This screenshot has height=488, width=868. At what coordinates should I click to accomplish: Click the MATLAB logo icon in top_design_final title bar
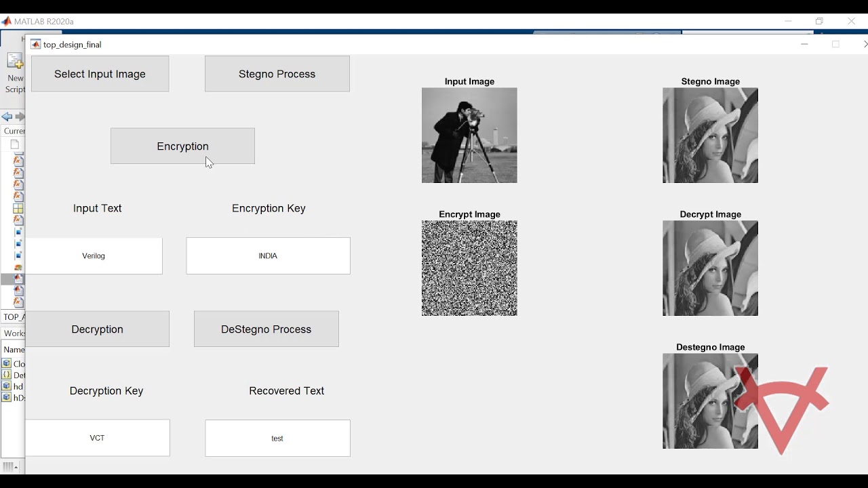(36, 44)
